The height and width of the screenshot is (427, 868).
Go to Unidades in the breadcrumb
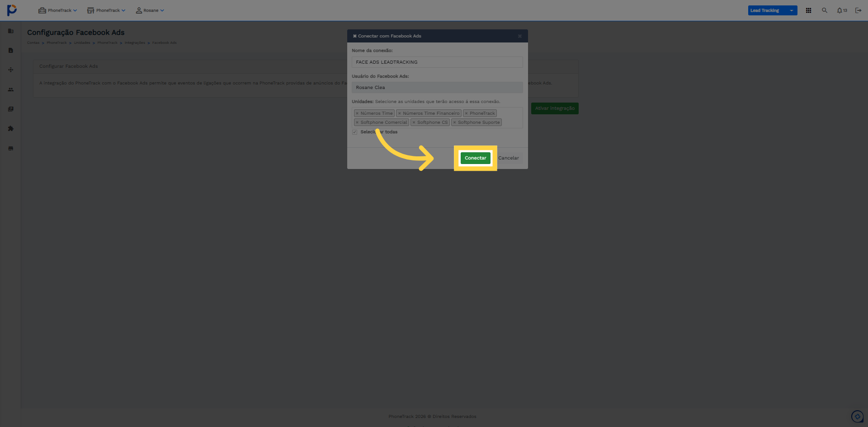82,43
